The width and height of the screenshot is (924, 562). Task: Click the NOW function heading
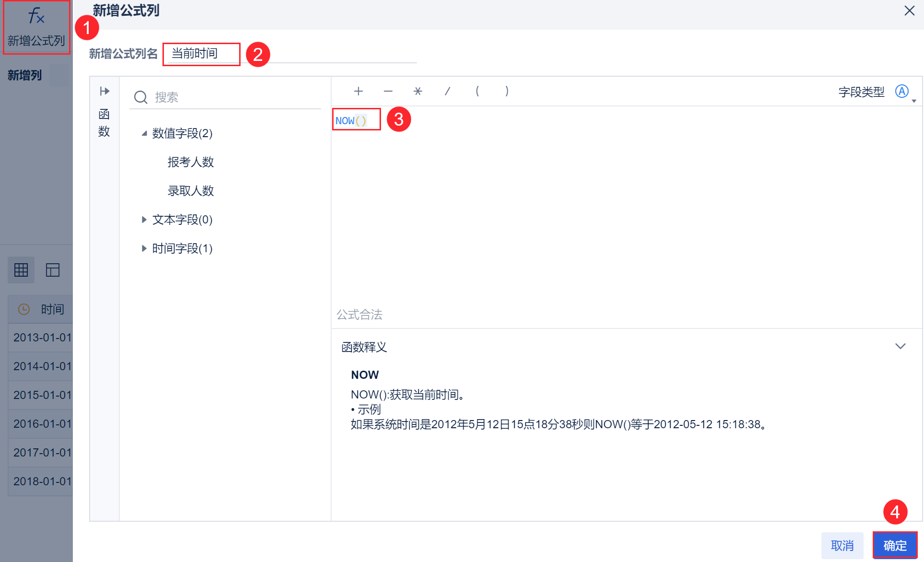point(365,375)
